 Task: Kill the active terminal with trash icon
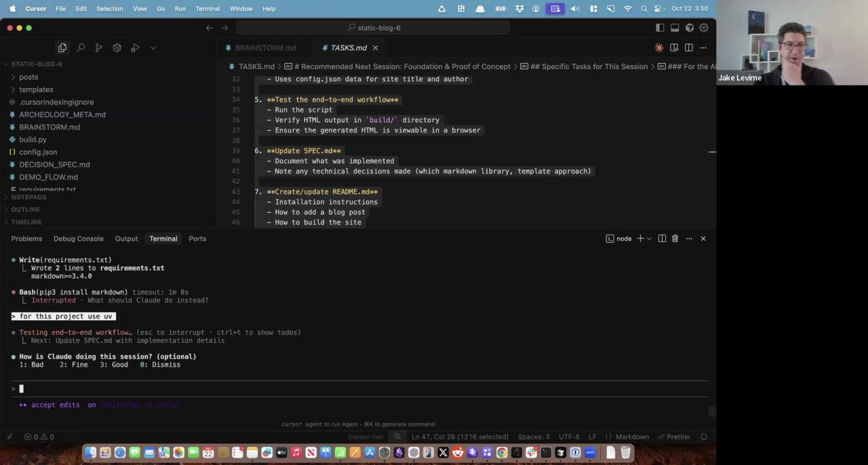675,238
